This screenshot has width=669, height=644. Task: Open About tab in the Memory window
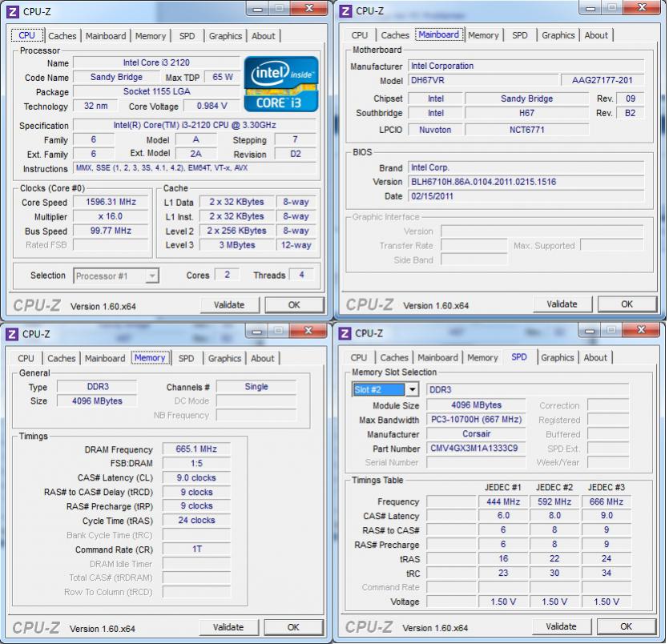pos(263,358)
